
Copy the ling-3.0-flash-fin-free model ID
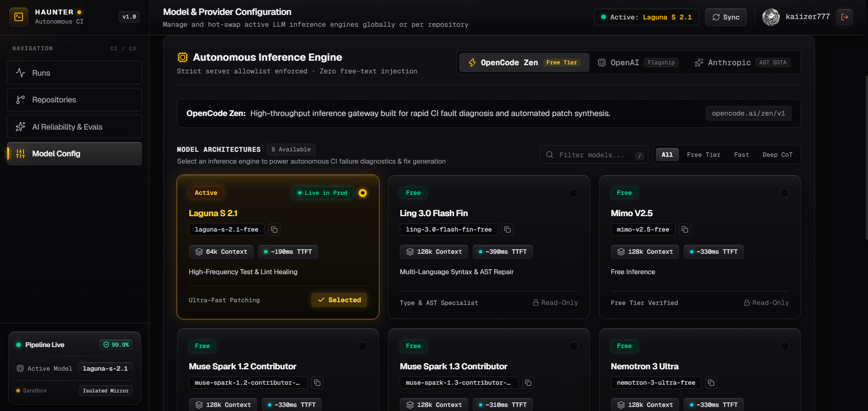tap(508, 230)
